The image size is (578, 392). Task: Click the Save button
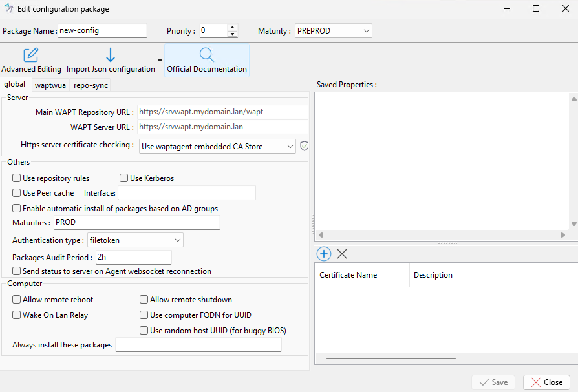coord(493,382)
